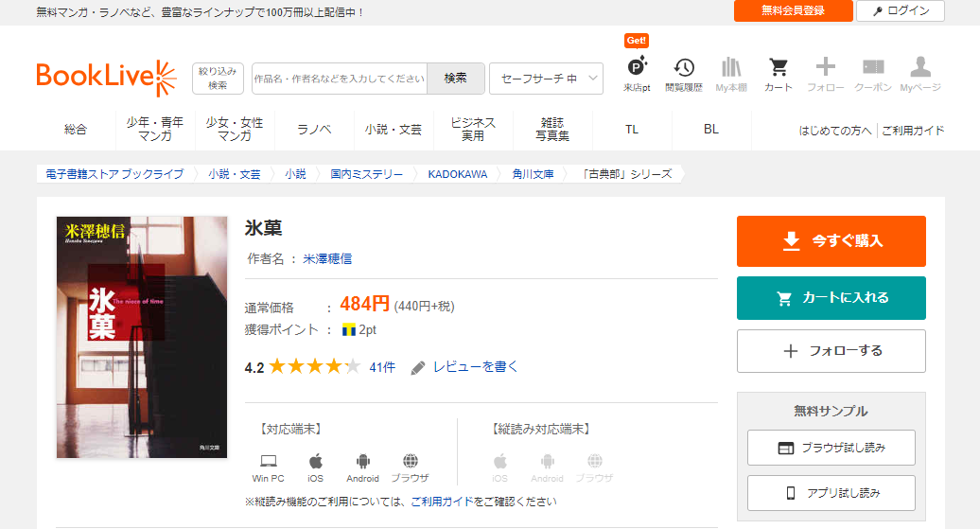Click the search keyword input field
Viewport: 980px width, 529px height.
pyautogui.click(x=340, y=79)
